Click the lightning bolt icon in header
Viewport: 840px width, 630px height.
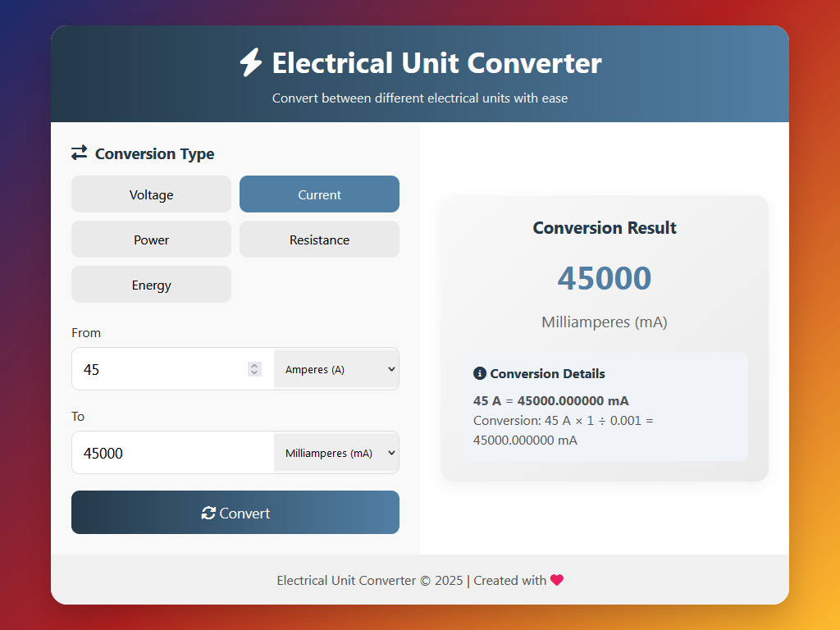coord(250,63)
